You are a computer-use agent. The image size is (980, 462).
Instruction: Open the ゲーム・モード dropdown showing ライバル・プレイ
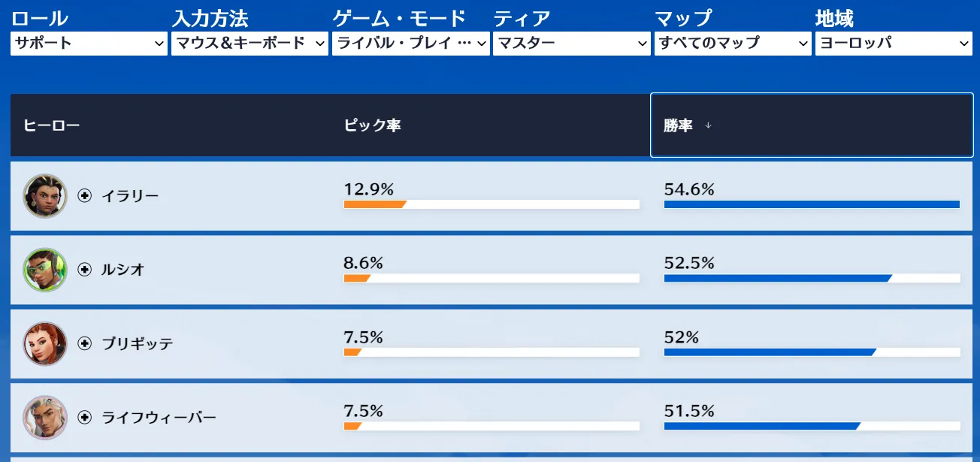click(410, 43)
